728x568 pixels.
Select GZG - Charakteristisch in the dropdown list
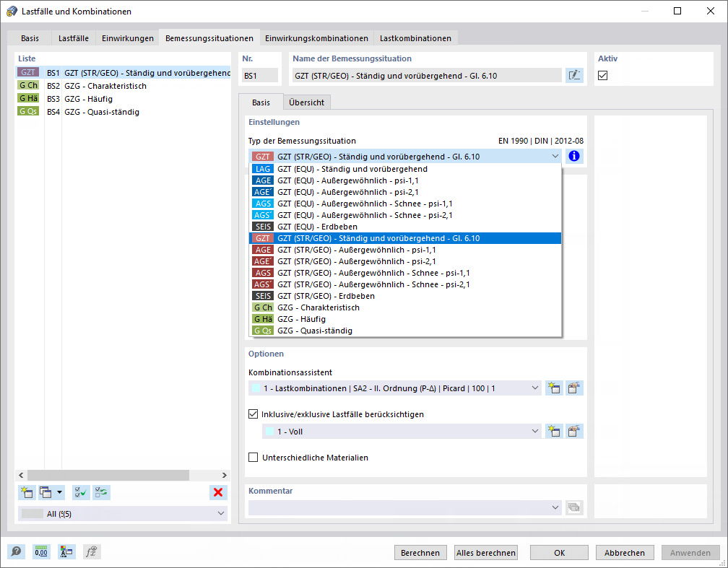tap(405, 307)
